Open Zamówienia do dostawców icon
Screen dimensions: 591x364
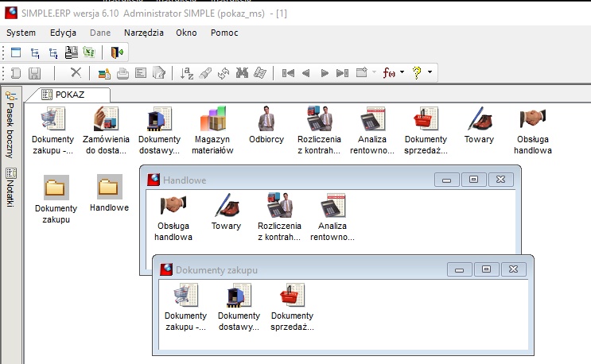(106, 130)
